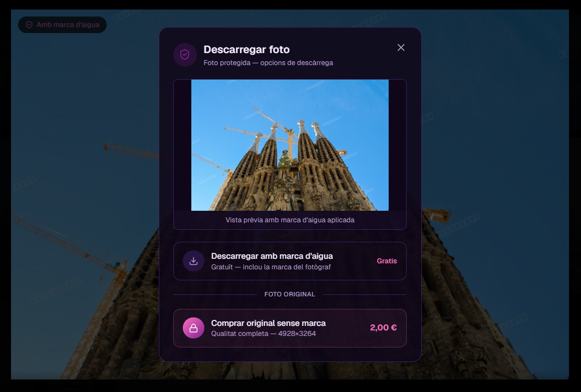Click 'Vista prèvia amb marca d'aigua aplicada' caption
The width and height of the screenshot is (581, 392).
290,220
